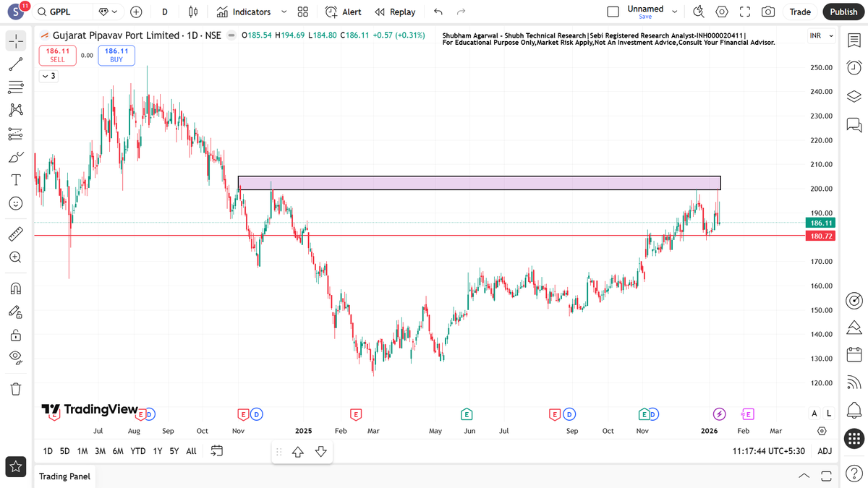The image size is (868, 488).
Task: Select the 5D date range
Action: [65, 451]
